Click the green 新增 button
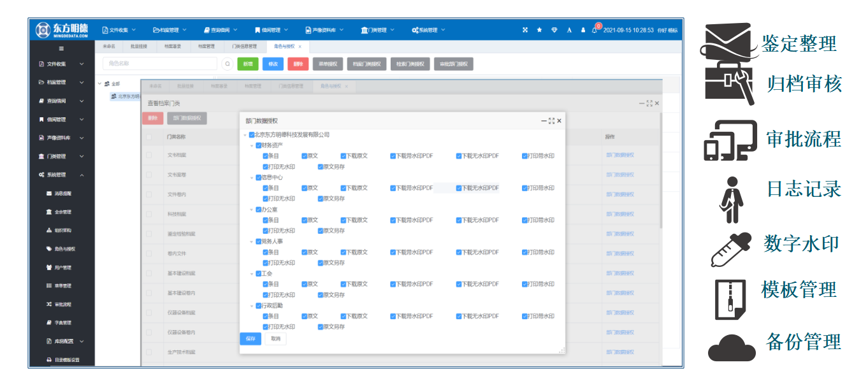 (247, 64)
